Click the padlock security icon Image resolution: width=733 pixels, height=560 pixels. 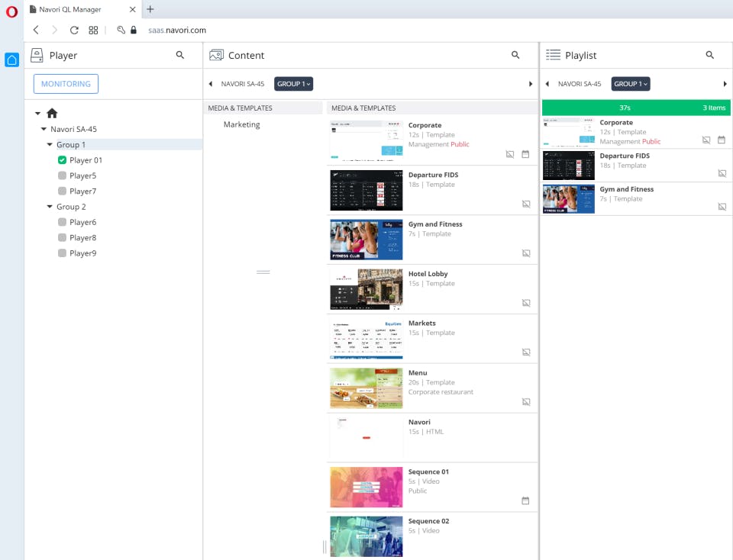tap(134, 30)
